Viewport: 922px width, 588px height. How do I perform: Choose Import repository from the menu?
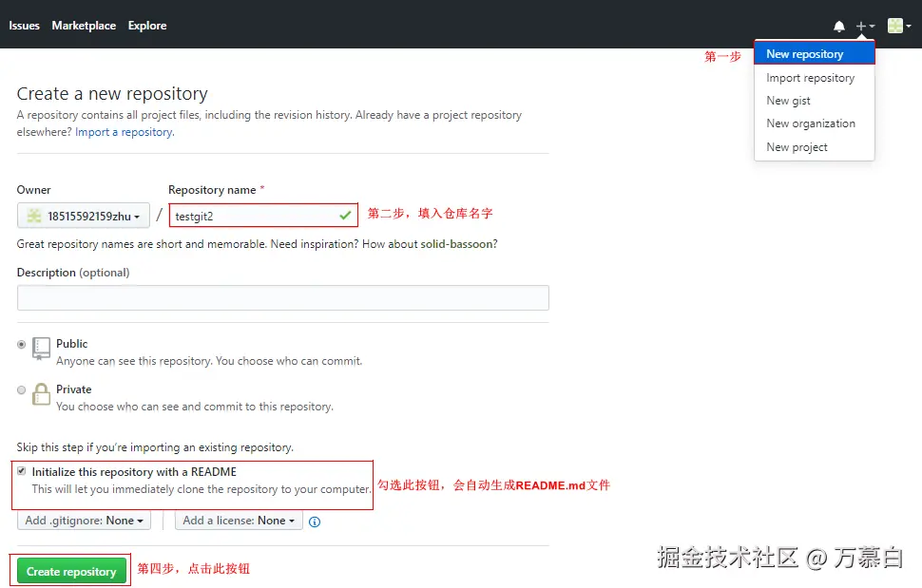pyautogui.click(x=815, y=78)
